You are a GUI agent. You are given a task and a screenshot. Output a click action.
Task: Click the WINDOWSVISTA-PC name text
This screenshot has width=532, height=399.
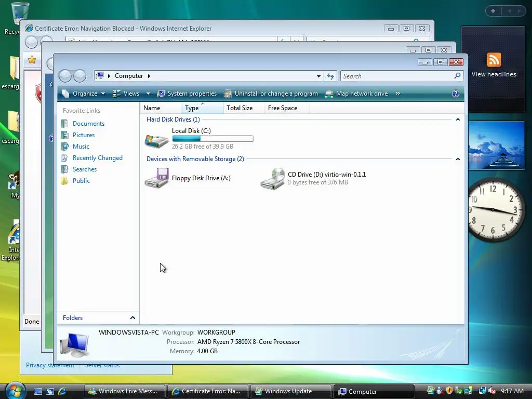[x=129, y=332]
